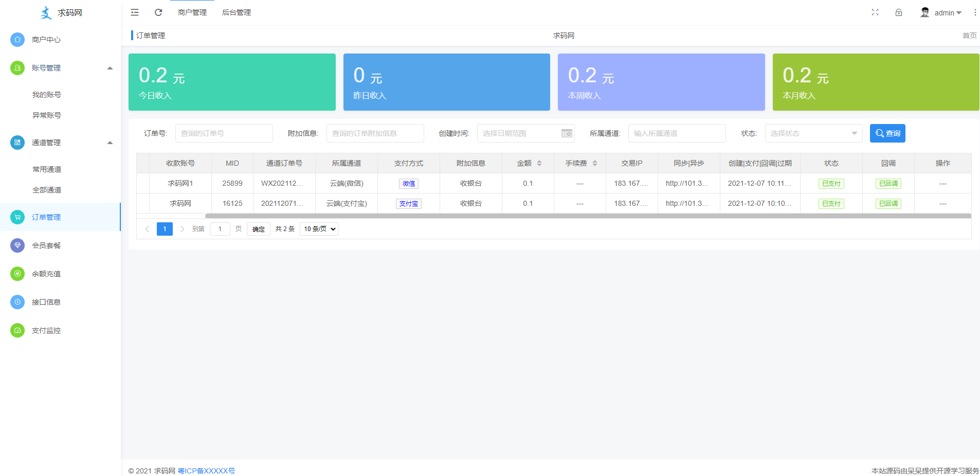
Task: Collapse the 通道管理 menu arrow
Action: pyautogui.click(x=110, y=143)
